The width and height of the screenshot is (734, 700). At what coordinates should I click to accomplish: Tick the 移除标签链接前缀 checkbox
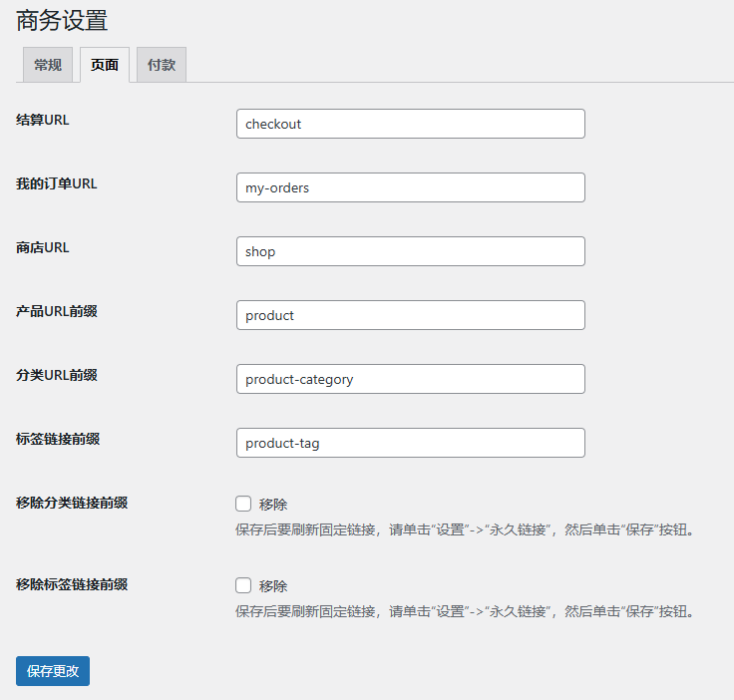click(243, 585)
